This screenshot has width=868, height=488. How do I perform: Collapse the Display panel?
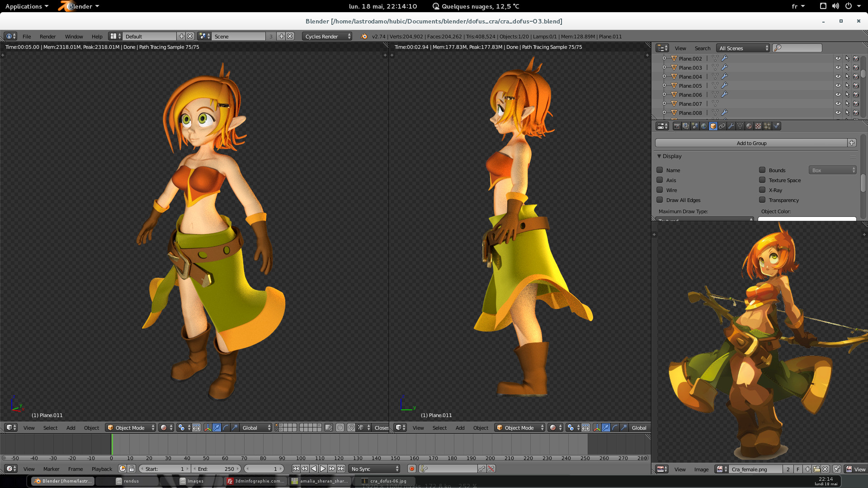pos(659,156)
